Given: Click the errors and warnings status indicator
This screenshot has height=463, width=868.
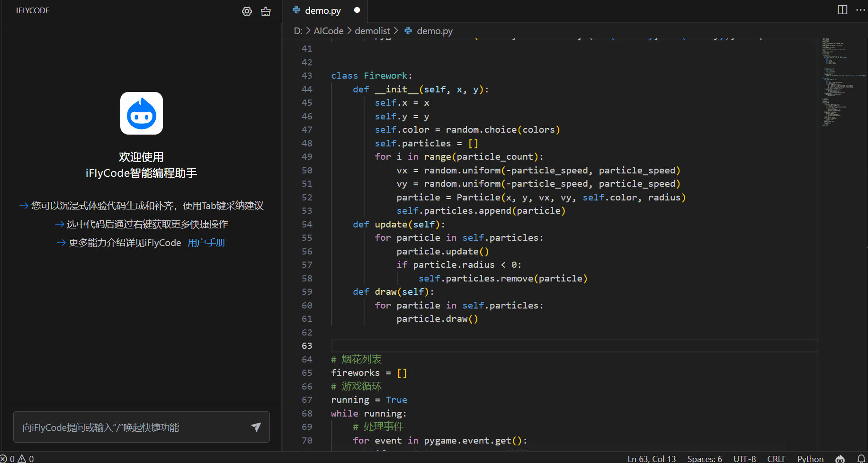Looking at the screenshot, I should pos(18,458).
